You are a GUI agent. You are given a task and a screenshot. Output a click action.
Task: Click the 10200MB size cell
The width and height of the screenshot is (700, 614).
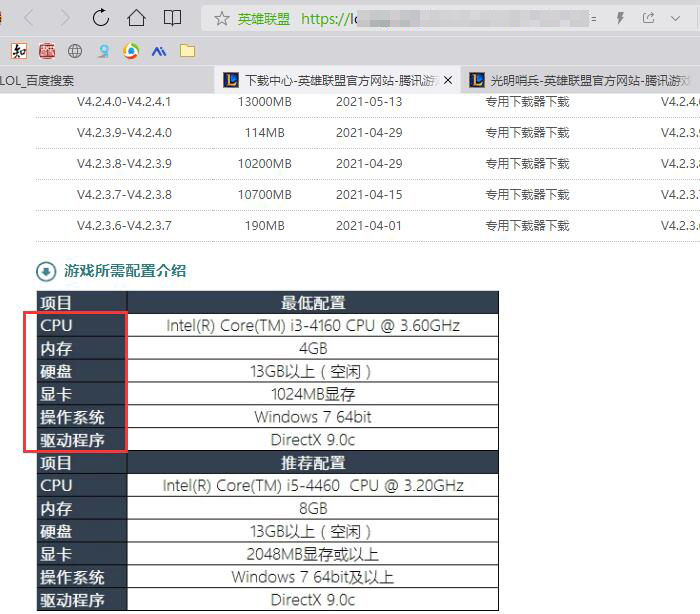265,164
